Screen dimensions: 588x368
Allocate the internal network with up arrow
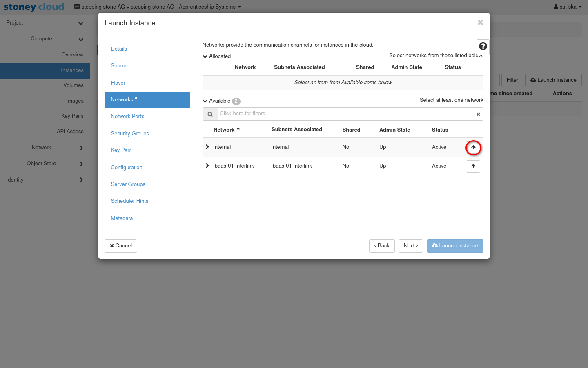point(473,148)
